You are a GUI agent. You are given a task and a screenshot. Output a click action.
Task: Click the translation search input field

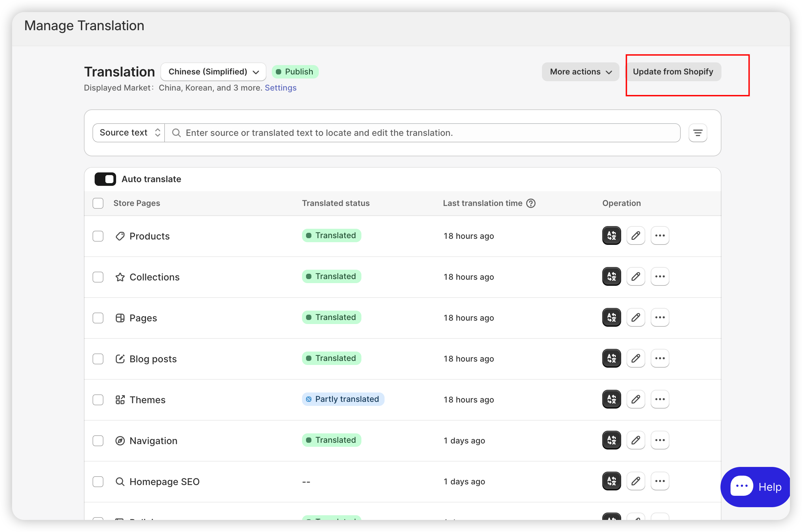click(422, 132)
